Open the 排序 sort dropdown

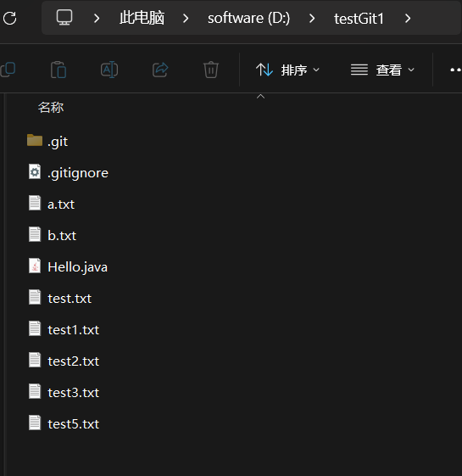click(x=287, y=70)
